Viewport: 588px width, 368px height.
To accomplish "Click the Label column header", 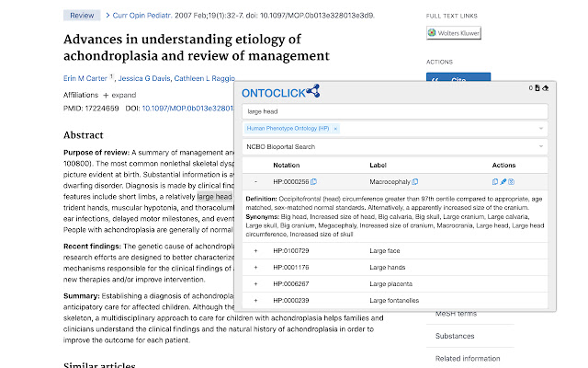I will point(378,166).
